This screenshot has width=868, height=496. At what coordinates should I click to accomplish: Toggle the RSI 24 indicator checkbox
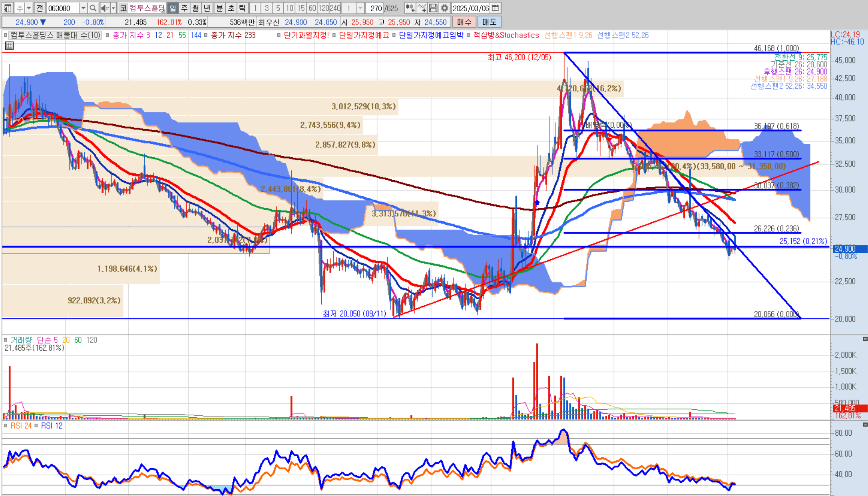click(x=6, y=426)
